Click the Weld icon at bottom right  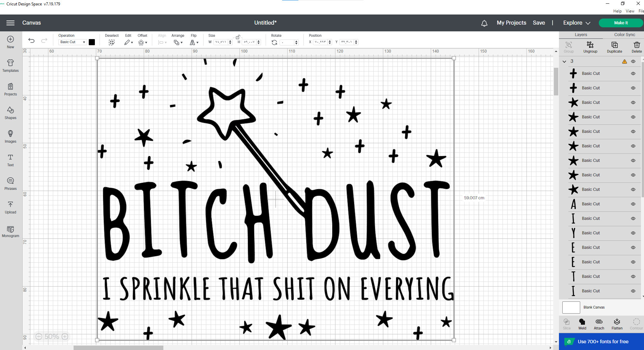point(582,324)
